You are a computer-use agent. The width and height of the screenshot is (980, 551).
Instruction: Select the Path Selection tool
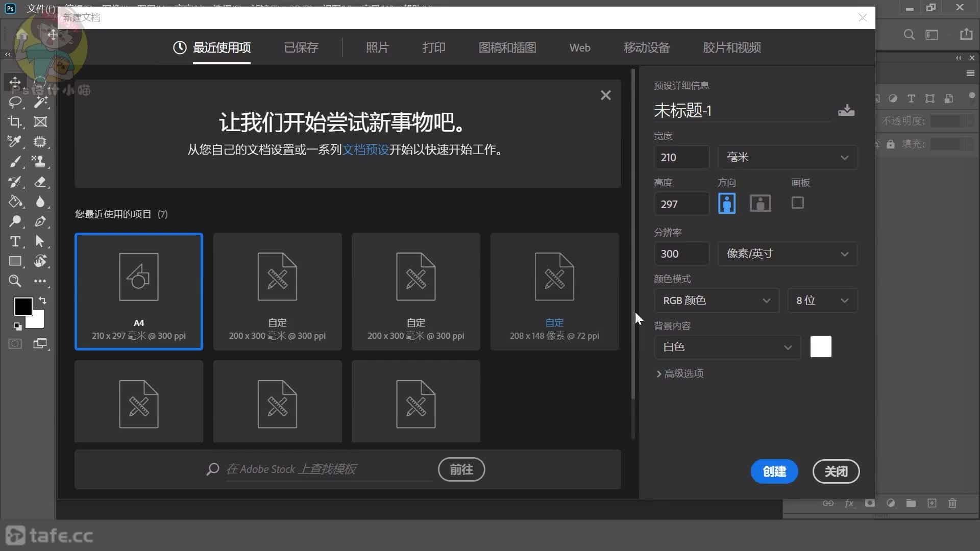(x=40, y=241)
